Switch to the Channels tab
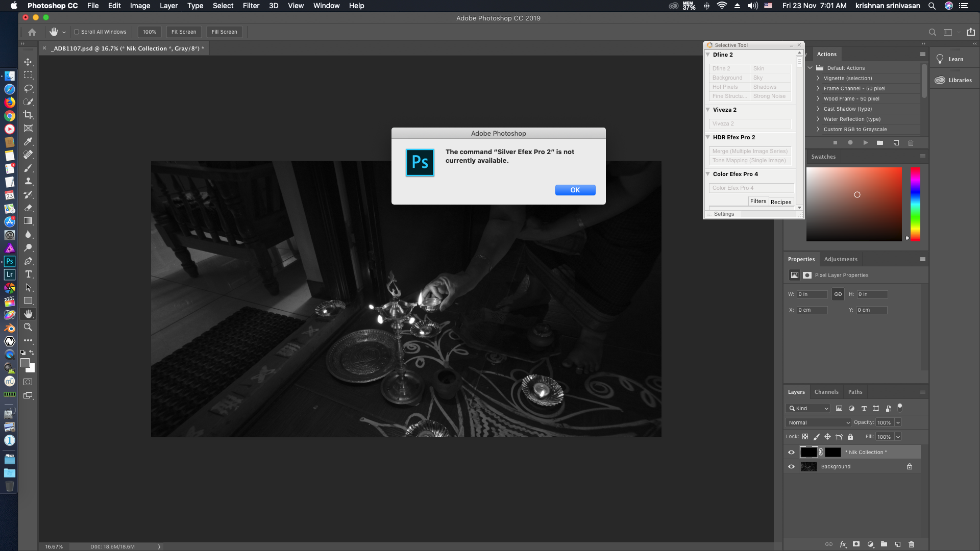Image resolution: width=980 pixels, height=551 pixels. [826, 392]
